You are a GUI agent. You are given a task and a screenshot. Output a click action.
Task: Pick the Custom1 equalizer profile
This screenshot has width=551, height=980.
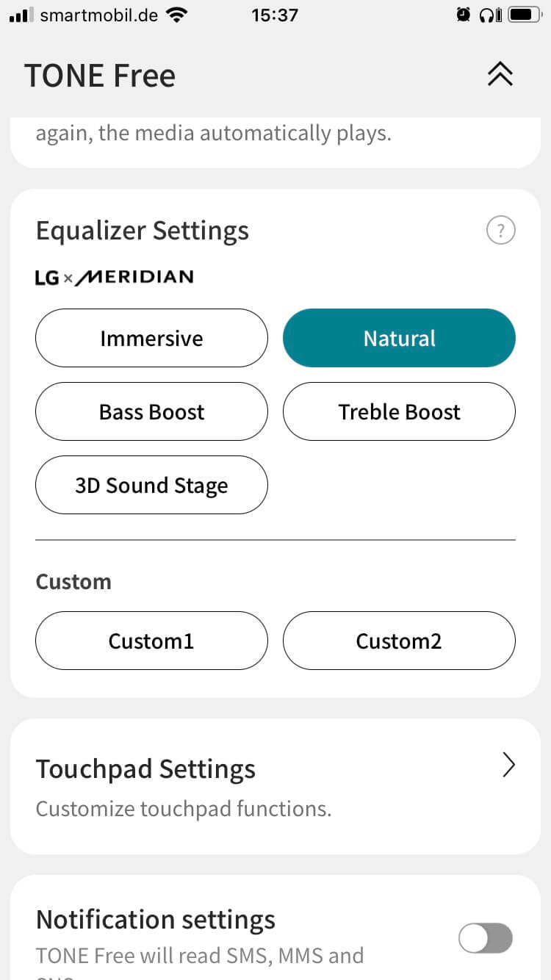pos(151,641)
